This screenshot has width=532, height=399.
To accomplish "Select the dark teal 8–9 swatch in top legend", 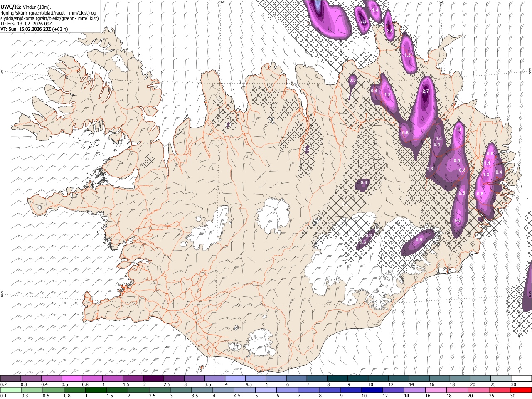I will click(x=337, y=379).
